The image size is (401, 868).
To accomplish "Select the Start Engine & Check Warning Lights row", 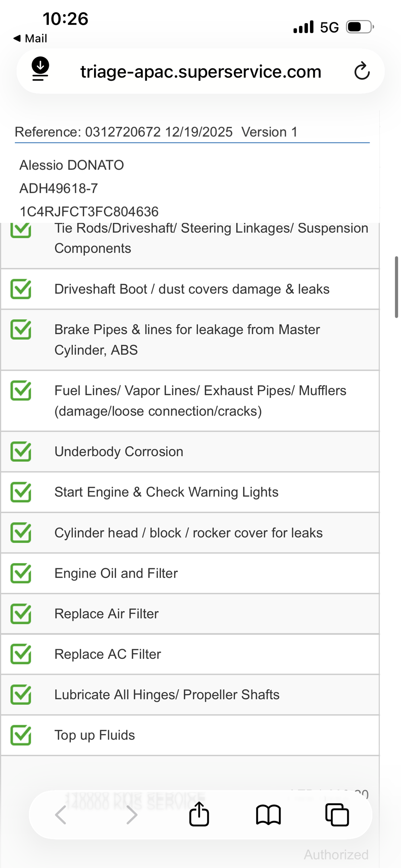I will 166,492.
